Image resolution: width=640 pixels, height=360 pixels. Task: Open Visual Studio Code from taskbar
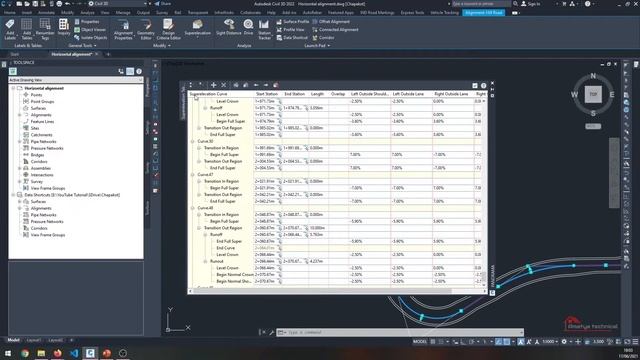pos(74,353)
